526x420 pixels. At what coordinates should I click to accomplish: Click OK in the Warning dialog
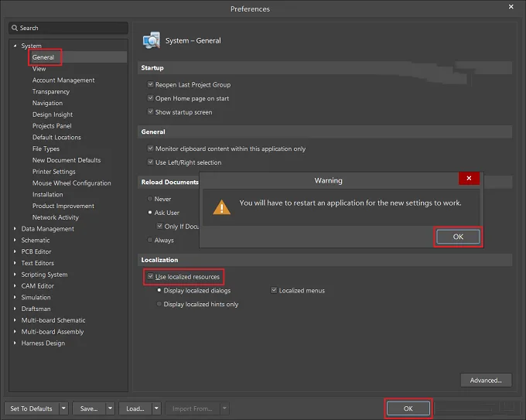[x=458, y=237]
